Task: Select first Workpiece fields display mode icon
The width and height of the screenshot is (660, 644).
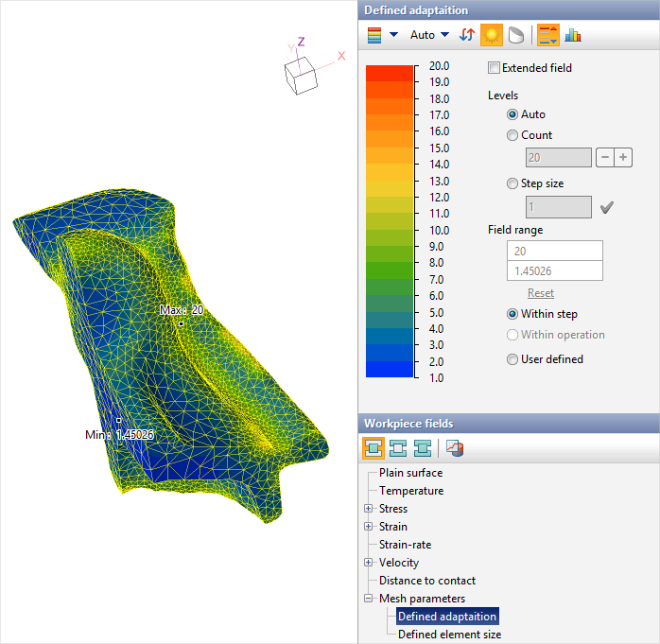Action: pyautogui.click(x=373, y=447)
